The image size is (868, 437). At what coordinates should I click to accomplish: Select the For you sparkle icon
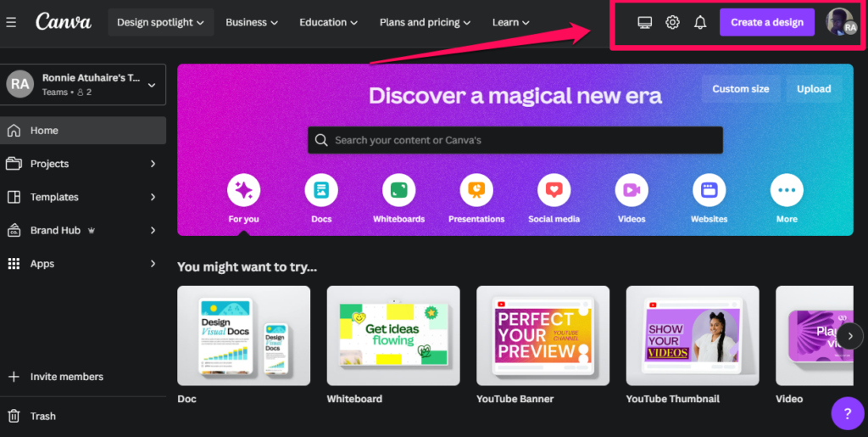click(x=243, y=190)
